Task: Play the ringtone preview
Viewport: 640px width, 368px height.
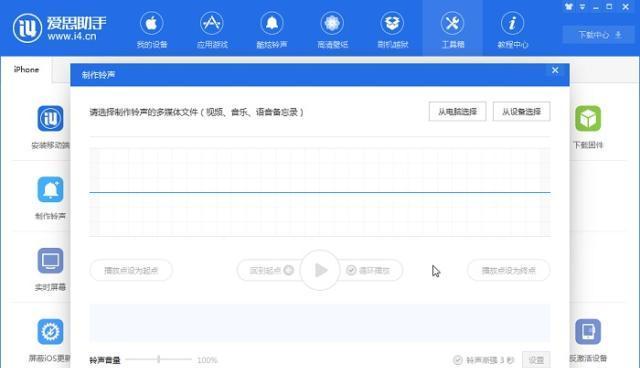Action: tap(320, 270)
